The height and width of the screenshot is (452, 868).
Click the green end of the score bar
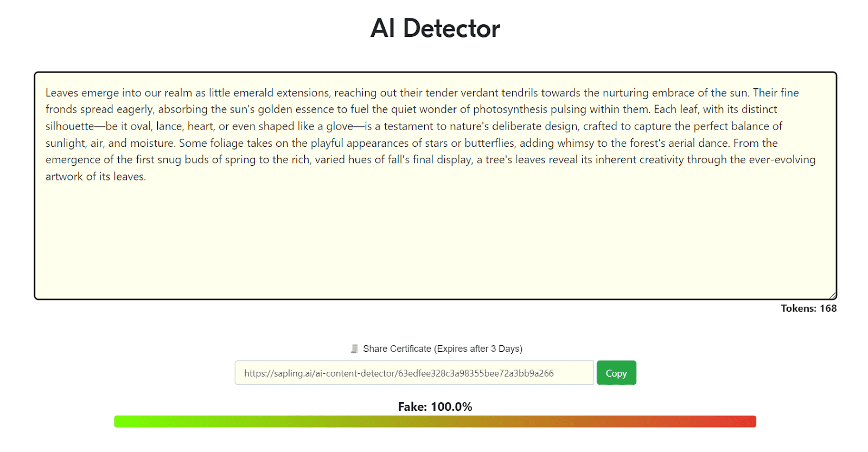[x=122, y=422]
